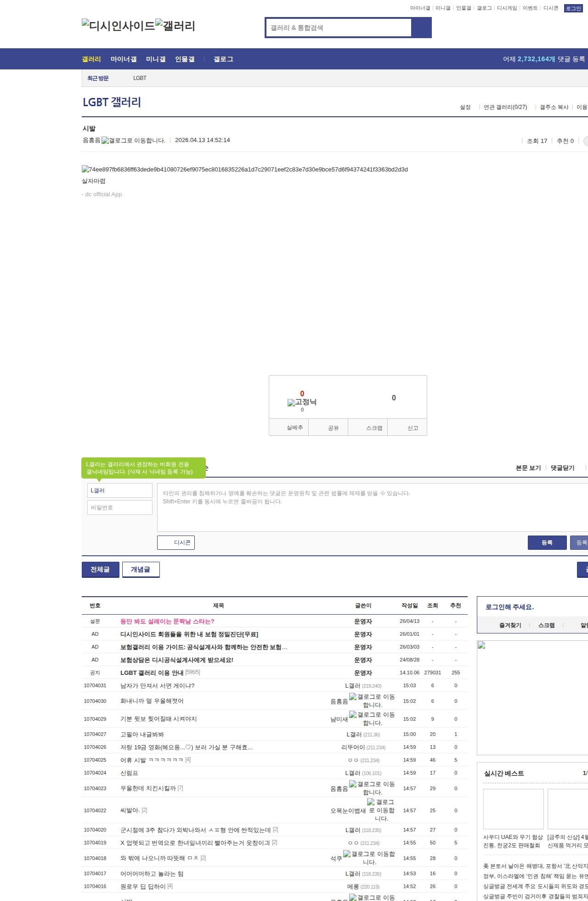Open post '원로우 딥 딥하이'
The width and height of the screenshot is (588, 901).
(143, 886)
